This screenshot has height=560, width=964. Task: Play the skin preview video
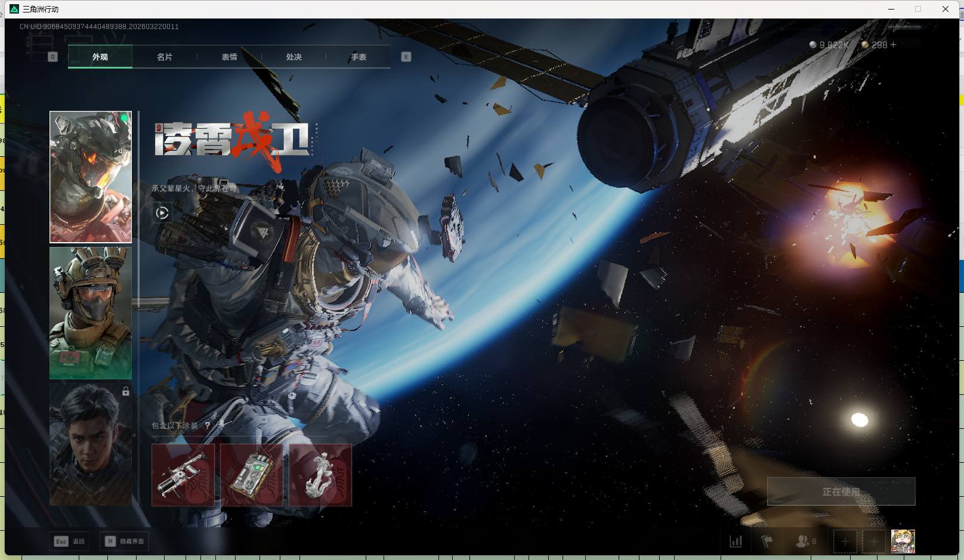tap(162, 212)
